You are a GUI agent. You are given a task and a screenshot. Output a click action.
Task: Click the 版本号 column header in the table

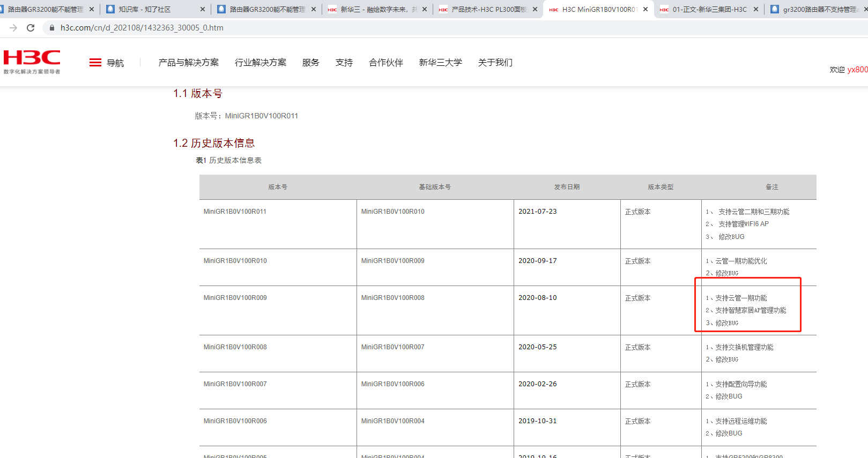point(278,187)
